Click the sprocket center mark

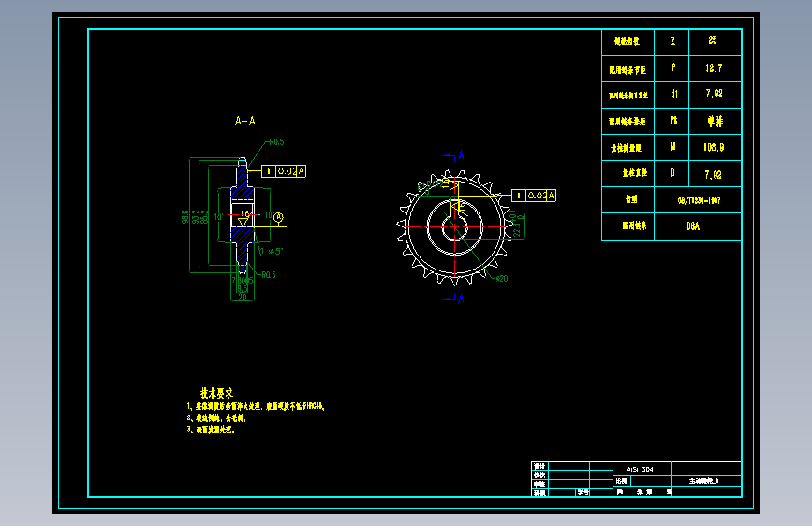454,227
